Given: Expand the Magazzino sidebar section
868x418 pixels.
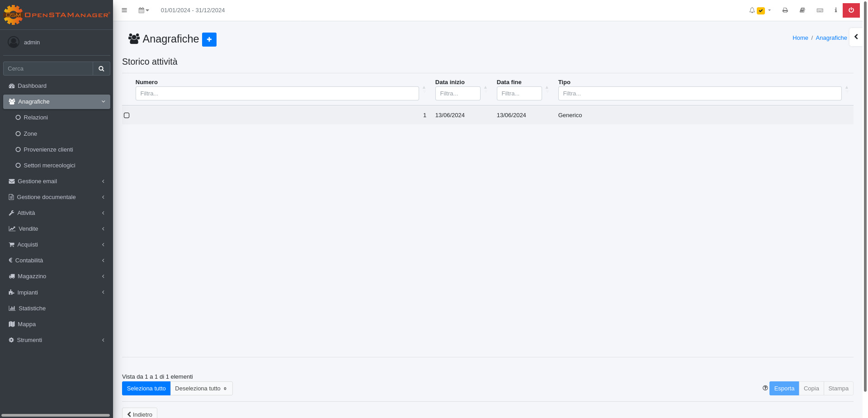Looking at the screenshot, I should [x=57, y=276].
